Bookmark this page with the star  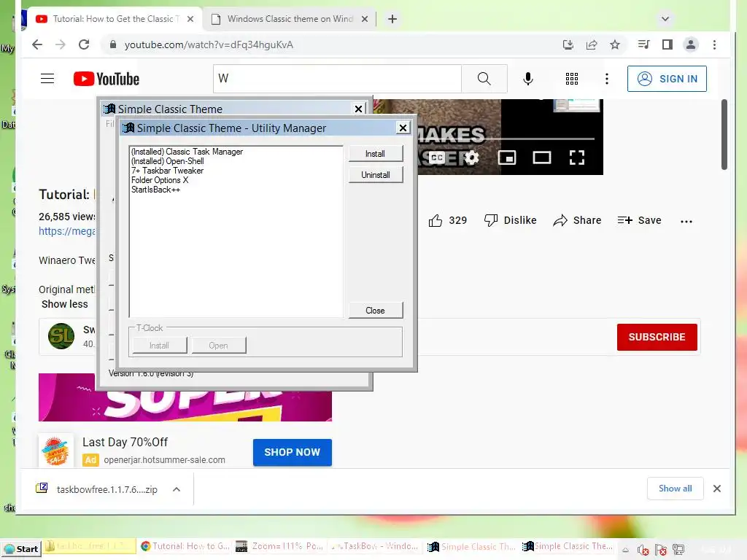[615, 44]
